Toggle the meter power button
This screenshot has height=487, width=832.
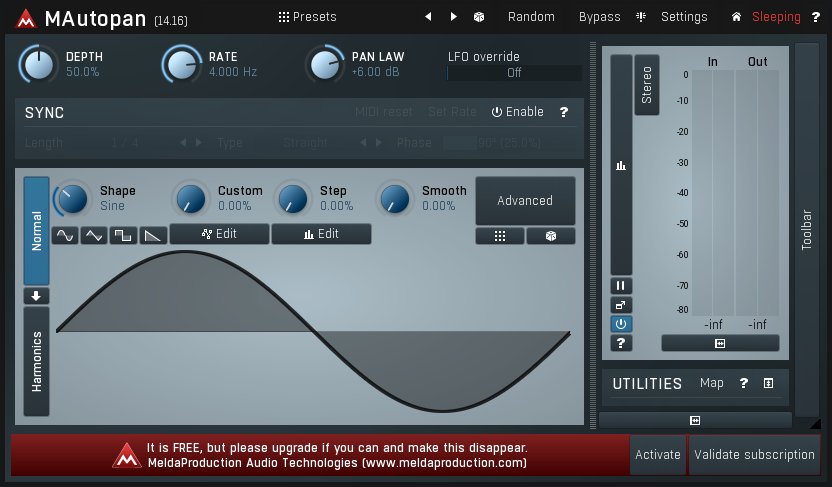point(621,324)
